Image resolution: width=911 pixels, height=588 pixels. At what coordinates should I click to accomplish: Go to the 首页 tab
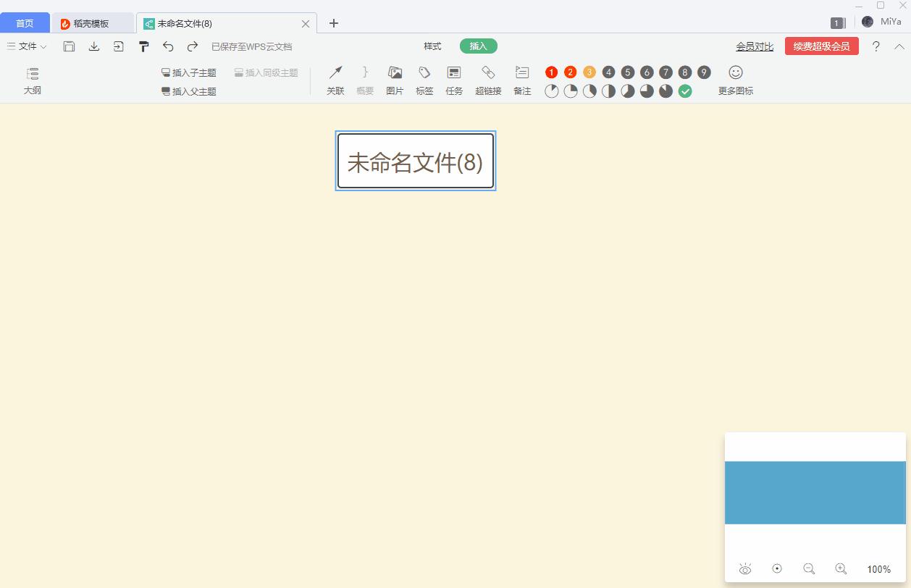click(x=25, y=22)
